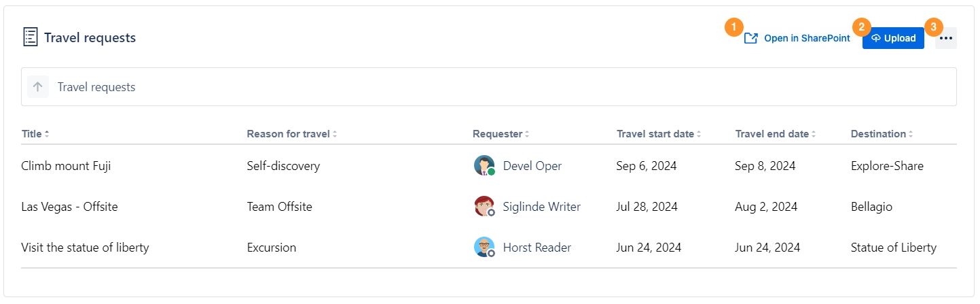Click the Travel requests list icon

(30, 37)
